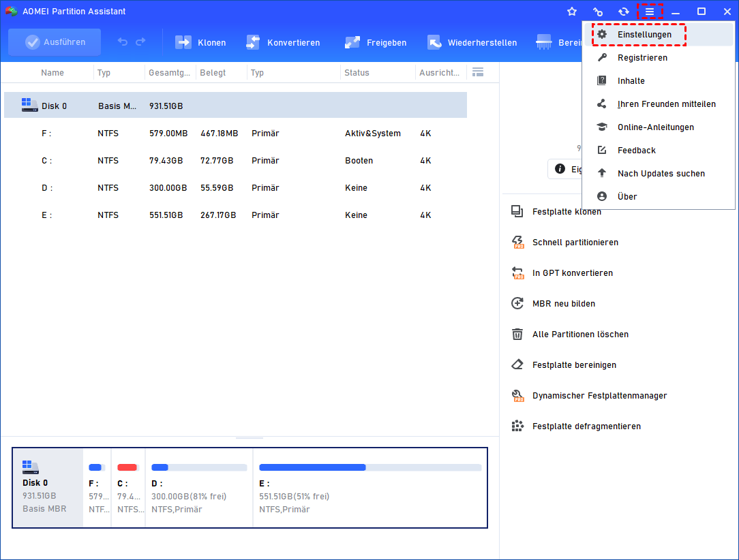Click the Bereinigen brush toolbar icon
The image size is (739, 560).
(x=543, y=42)
